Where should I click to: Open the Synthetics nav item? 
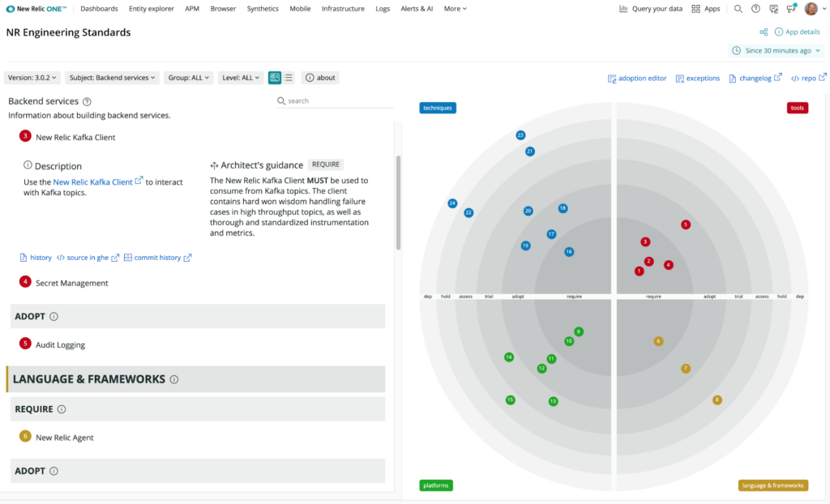coord(263,8)
